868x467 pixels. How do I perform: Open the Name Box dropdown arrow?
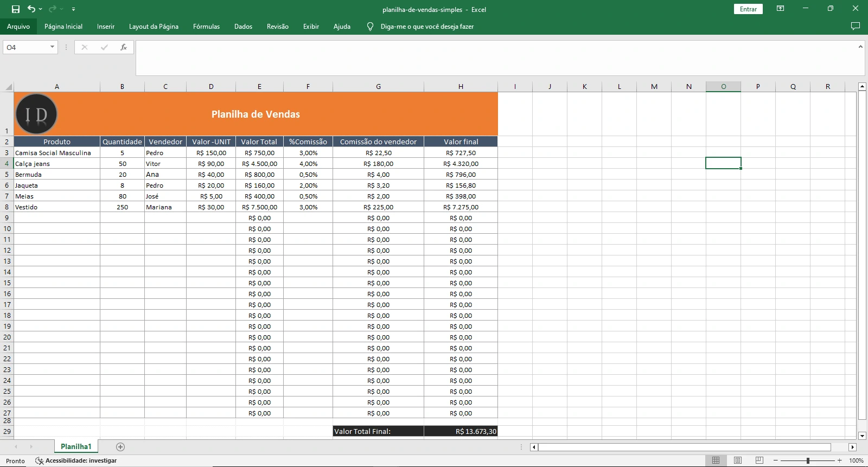(x=52, y=47)
